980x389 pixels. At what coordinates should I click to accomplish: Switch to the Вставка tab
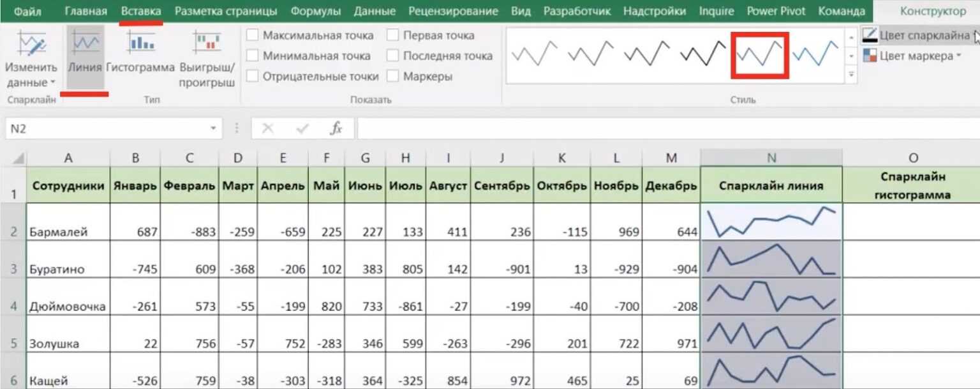click(141, 11)
